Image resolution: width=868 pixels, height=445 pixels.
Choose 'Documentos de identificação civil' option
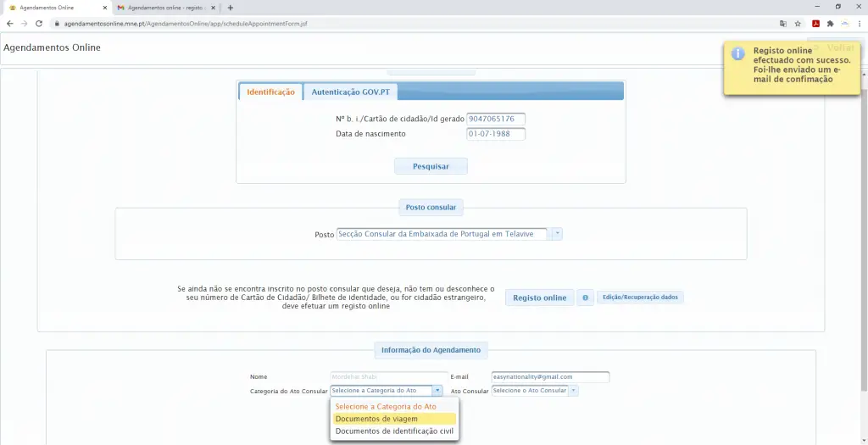point(393,431)
